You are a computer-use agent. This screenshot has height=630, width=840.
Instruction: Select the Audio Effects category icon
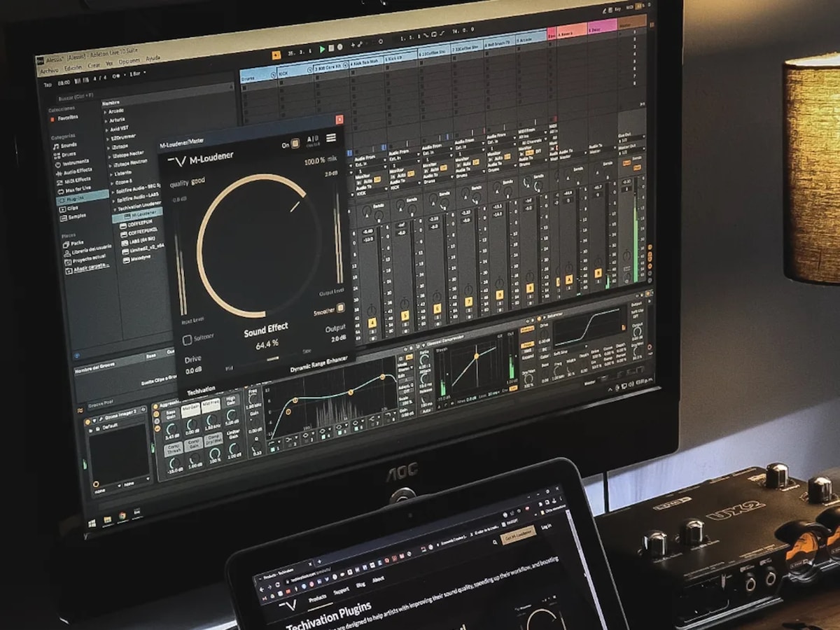pyautogui.click(x=59, y=174)
